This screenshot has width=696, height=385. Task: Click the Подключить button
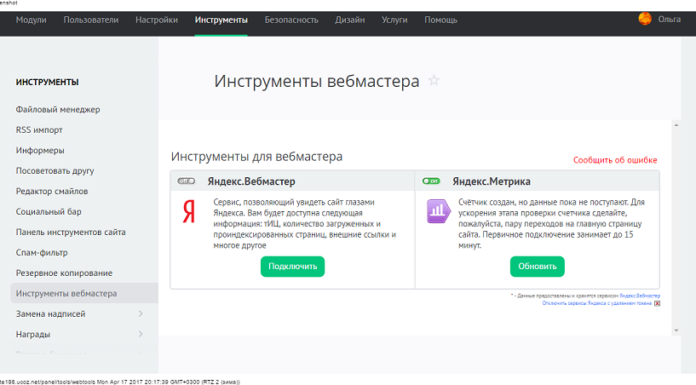(293, 266)
